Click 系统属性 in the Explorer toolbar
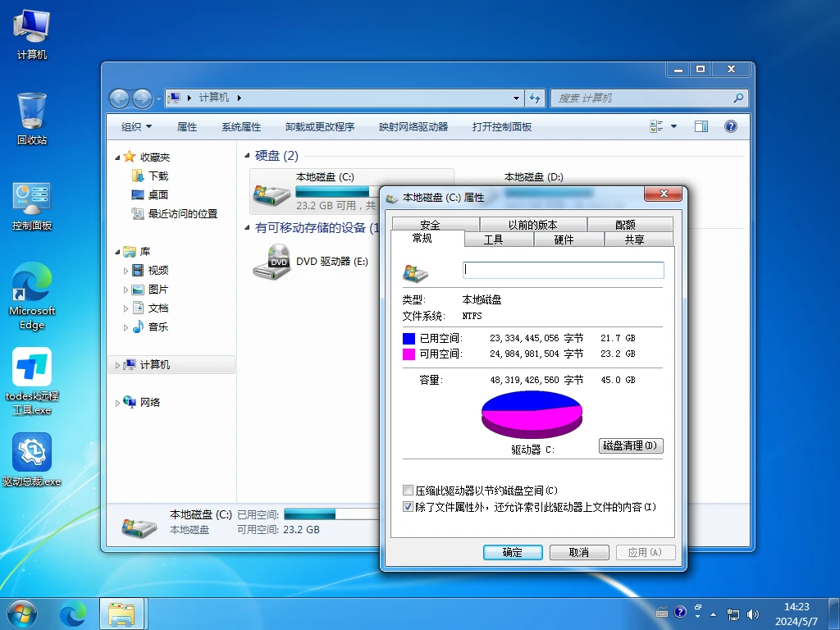The height and width of the screenshot is (630, 840). (241, 127)
